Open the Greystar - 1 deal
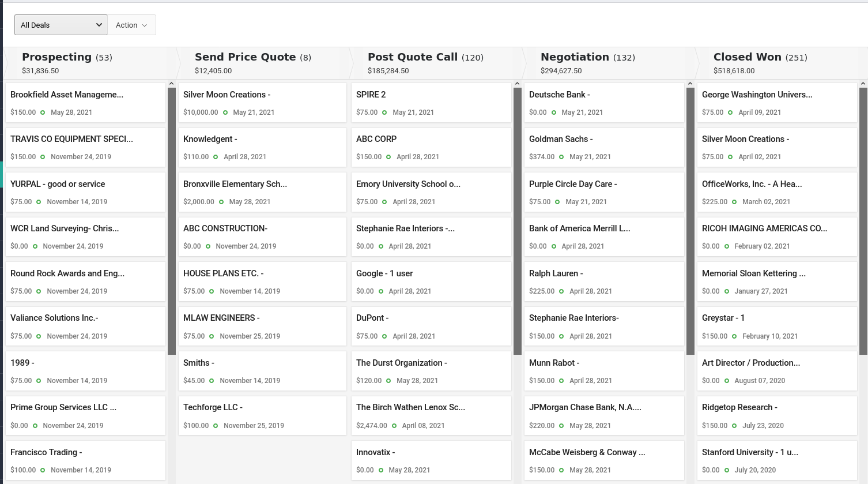This screenshot has width=868, height=484. (777, 326)
